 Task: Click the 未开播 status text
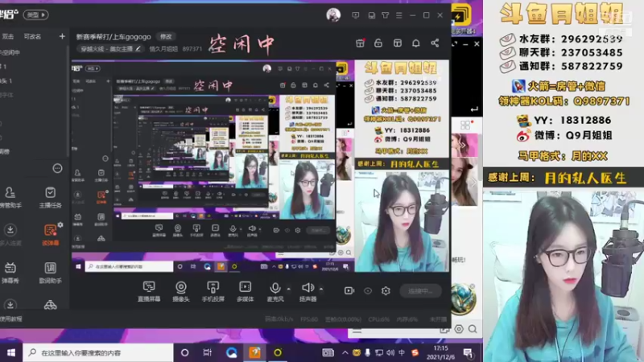click(x=438, y=319)
